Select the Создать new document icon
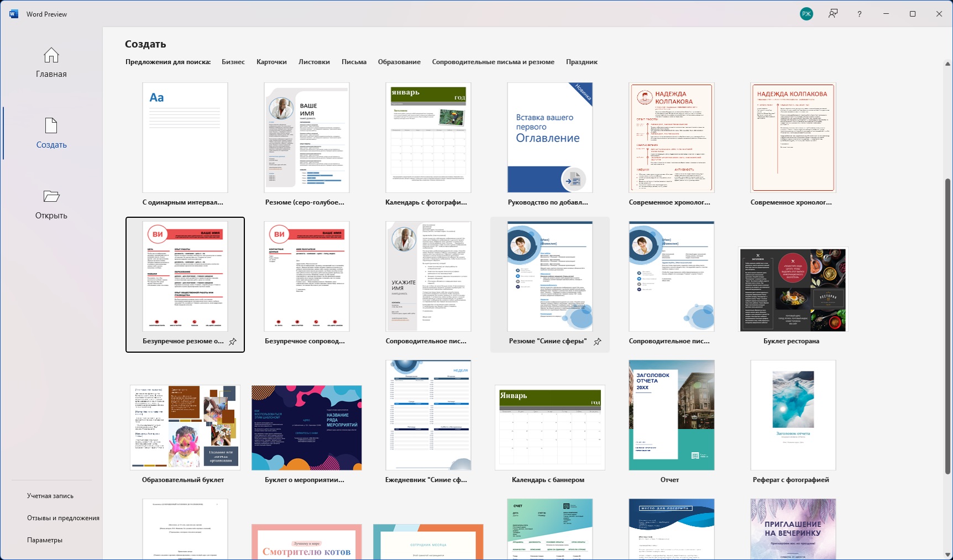This screenshot has height=560, width=953. click(x=51, y=125)
